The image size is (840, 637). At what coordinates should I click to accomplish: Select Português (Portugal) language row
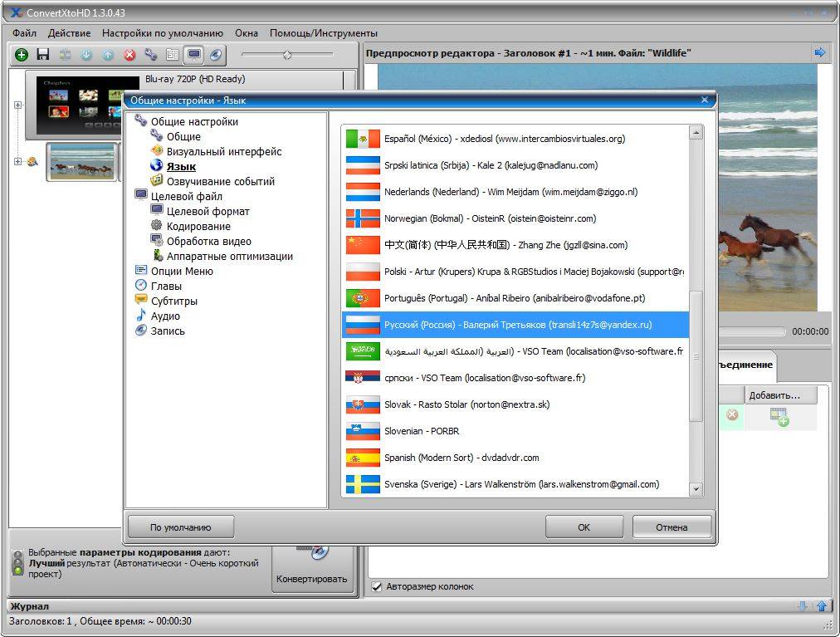(515, 298)
